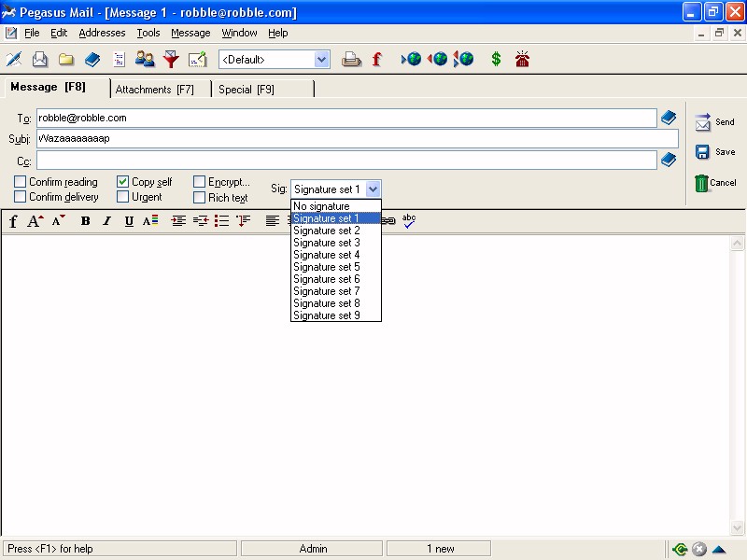The image size is (747, 560).
Task: Click into the empty Cc field
Action: [x=346, y=160]
